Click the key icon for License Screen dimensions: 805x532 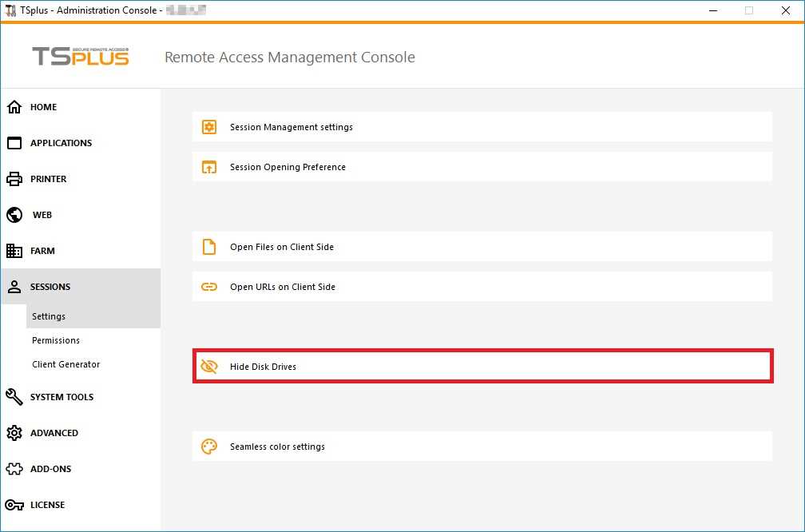tap(14, 505)
